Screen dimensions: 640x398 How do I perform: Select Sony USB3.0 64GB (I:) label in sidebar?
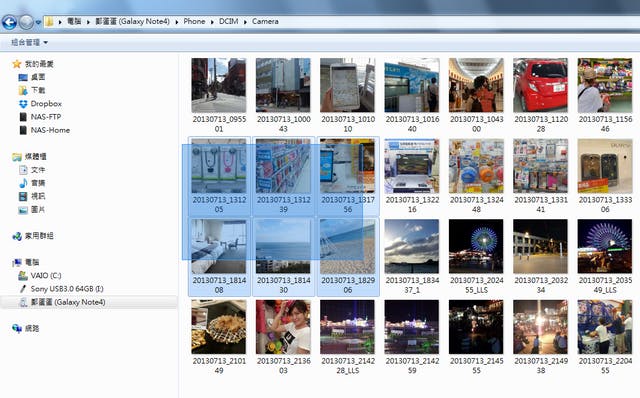(67, 289)
